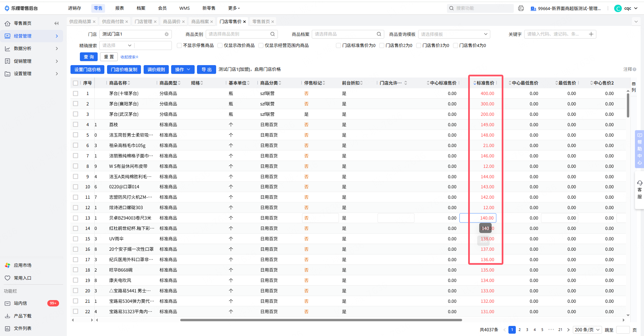Open 产品下载 download icon
Viewport: 644px width, 336px height.
coord(7,316)
